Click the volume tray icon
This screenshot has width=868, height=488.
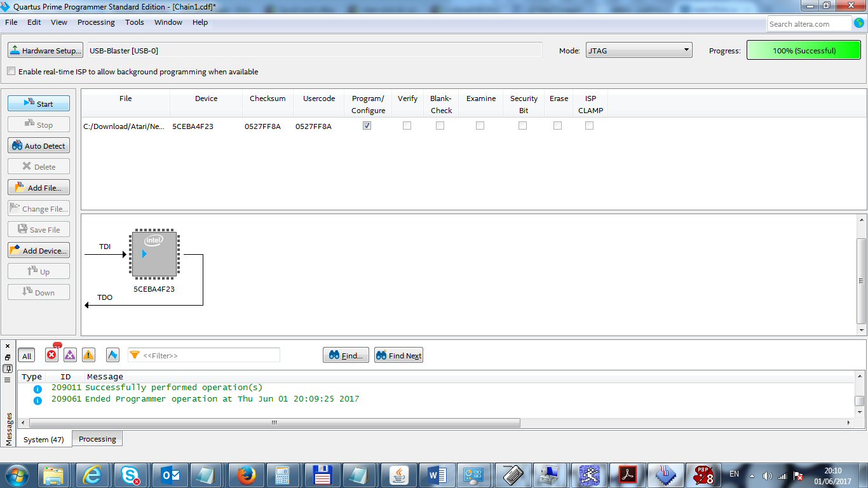[767, 476]
